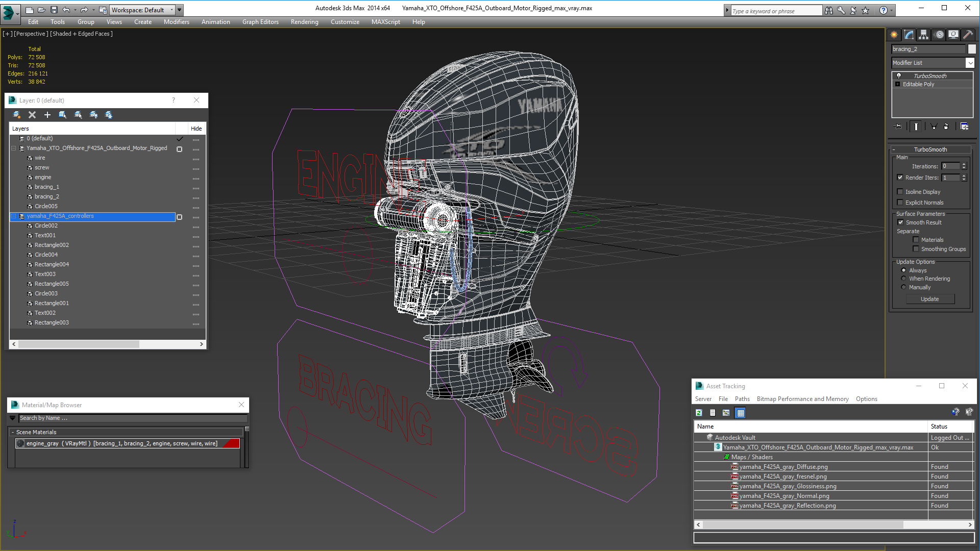Open the Modifier List dropdown
The image size is (980, 551).
click(970, 63)
